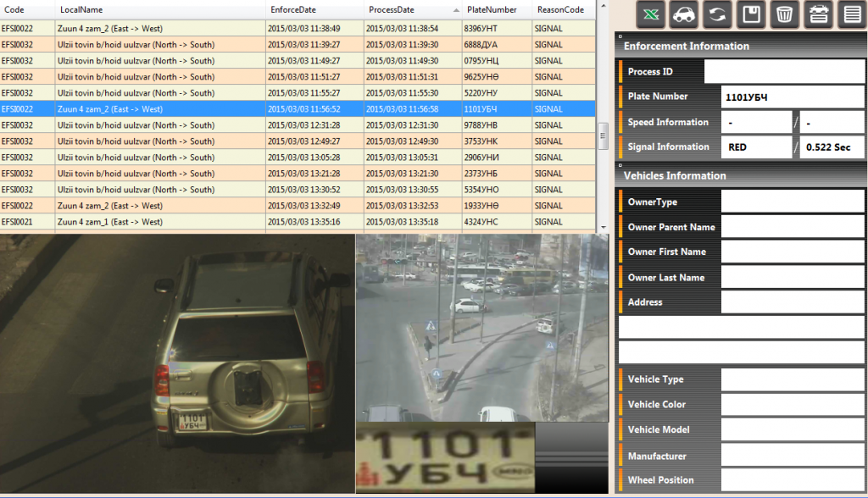Click the ReasonCode column header
The image size is (868, 498).
click(560, 9)
